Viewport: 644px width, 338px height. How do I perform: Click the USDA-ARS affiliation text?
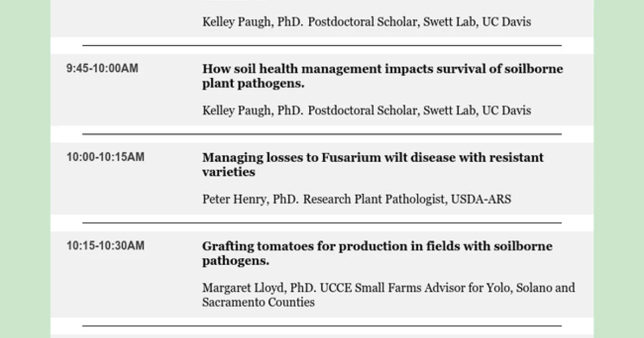coord(481,199)
